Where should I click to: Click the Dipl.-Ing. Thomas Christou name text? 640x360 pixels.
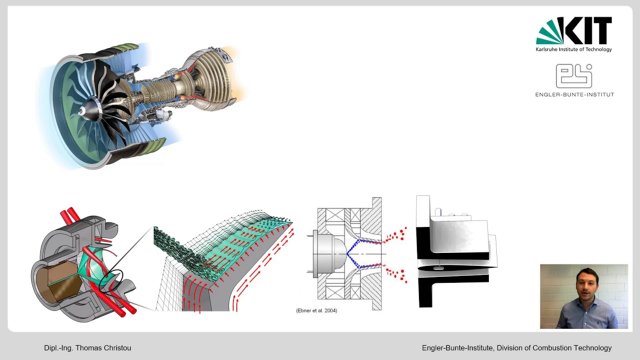coord(88,348)
